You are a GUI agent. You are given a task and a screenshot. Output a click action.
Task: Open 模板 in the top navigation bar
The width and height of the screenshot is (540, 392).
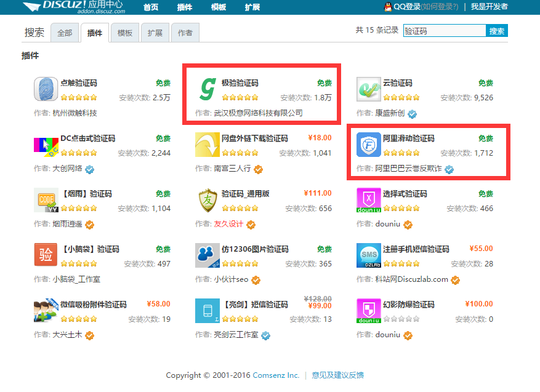click(219, 7)
